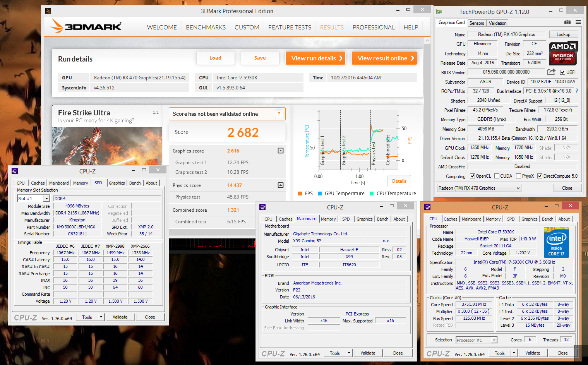
Task: Click the CPU-Z icon in SPD window title
Action: [x=15, y=171]
